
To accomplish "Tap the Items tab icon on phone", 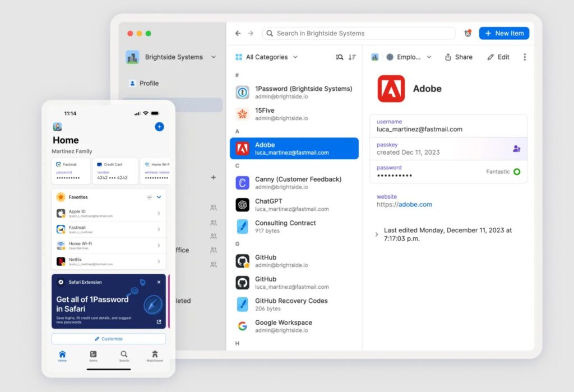I will (x=94, y=356).
